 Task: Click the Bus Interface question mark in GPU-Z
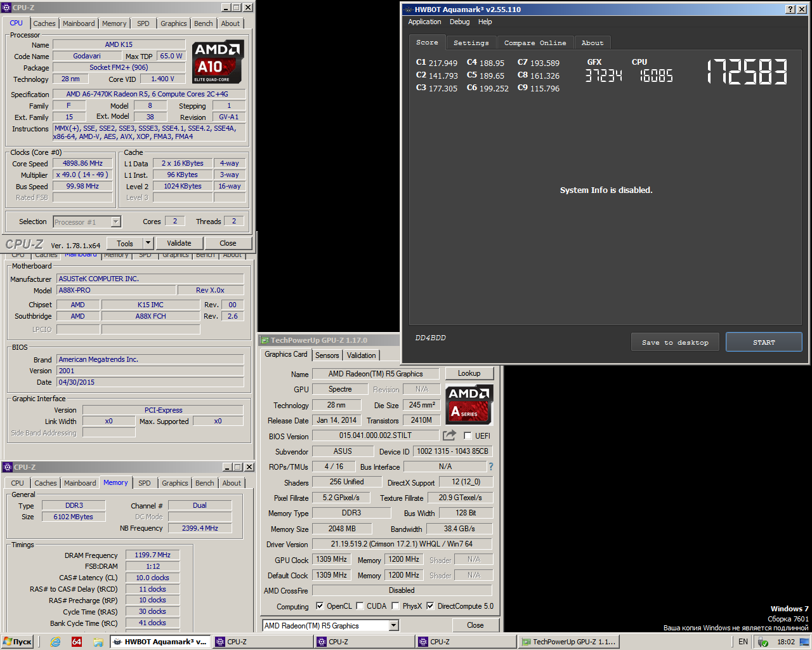tap(490, 467)
